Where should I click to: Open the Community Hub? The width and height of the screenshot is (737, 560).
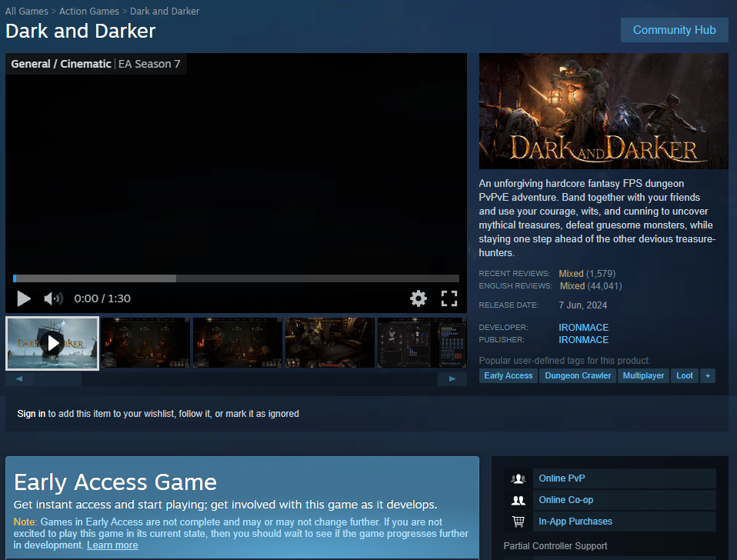click(x=674, y=30)
